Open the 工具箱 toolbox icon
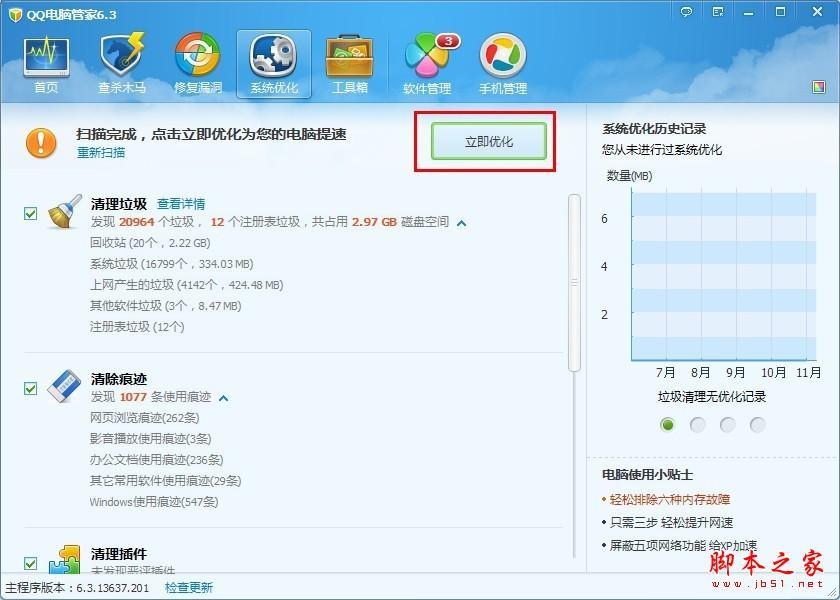 350,63
